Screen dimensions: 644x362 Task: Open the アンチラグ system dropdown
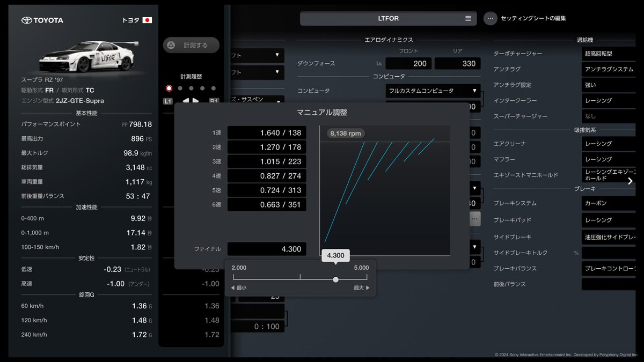[x=609, y=69]
